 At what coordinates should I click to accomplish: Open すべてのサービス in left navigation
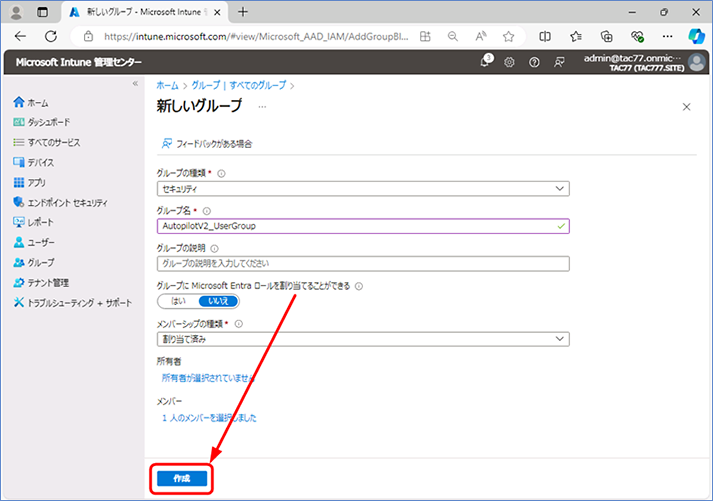pos(47,142)
